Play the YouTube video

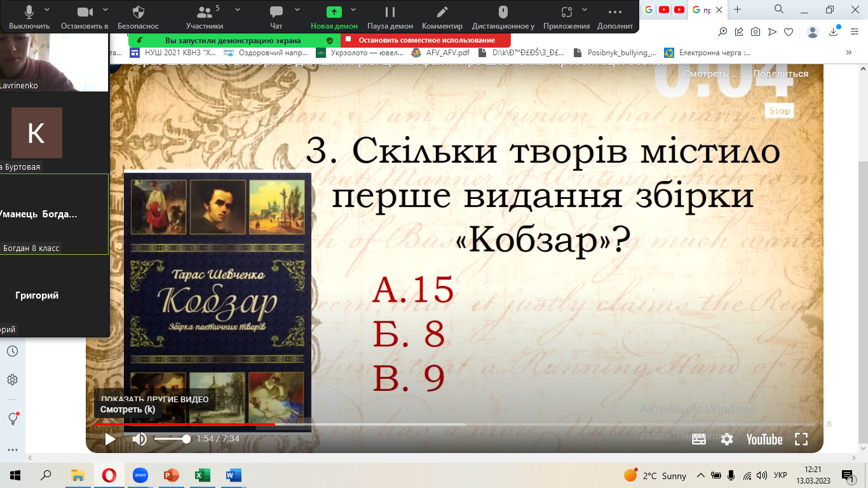click(110, 439)
